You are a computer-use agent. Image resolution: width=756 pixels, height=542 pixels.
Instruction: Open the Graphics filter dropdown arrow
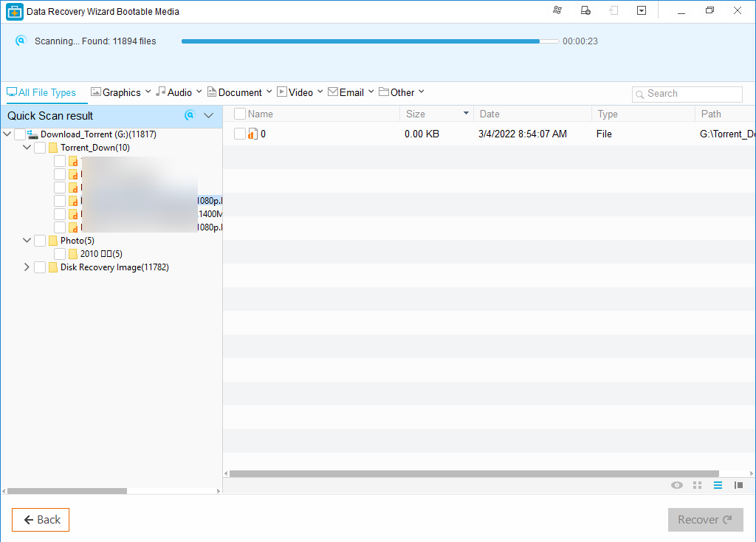148,92
